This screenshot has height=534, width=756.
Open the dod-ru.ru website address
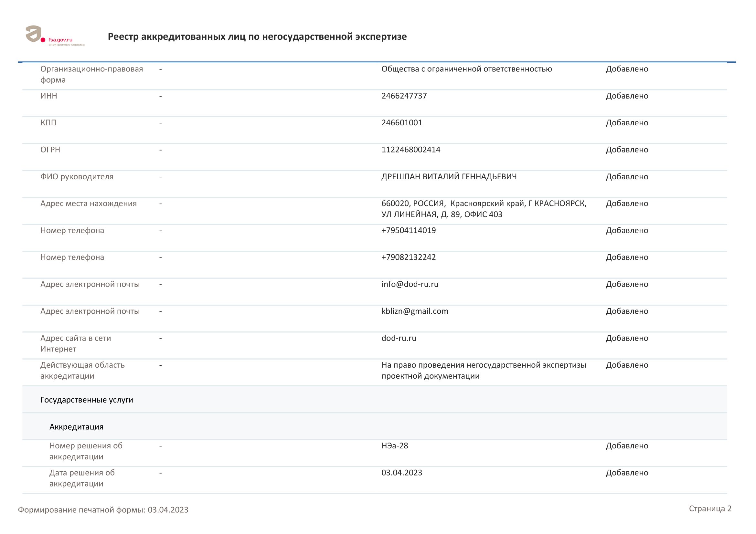coord(399,338)
